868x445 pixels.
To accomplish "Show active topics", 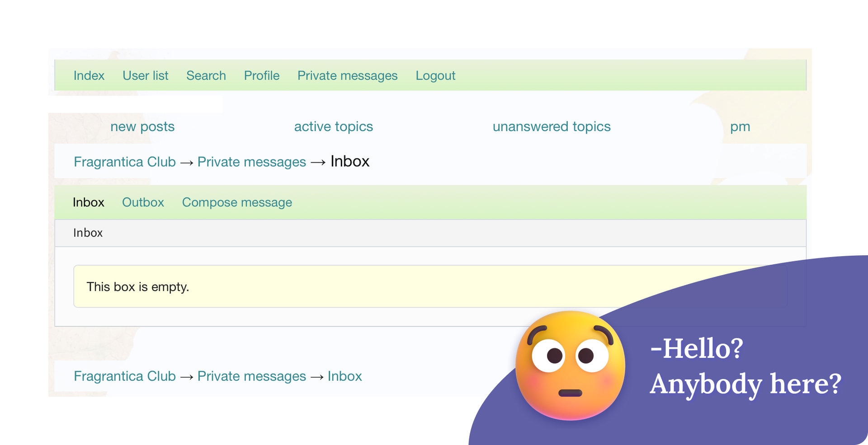I will [333, 126].
